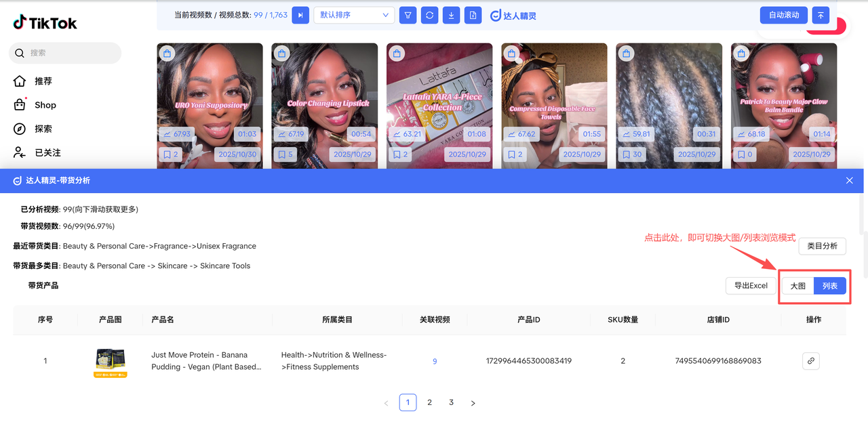Open the product link icon in 操作 column
Screen dimensions: 868x422
click(810, 361)
